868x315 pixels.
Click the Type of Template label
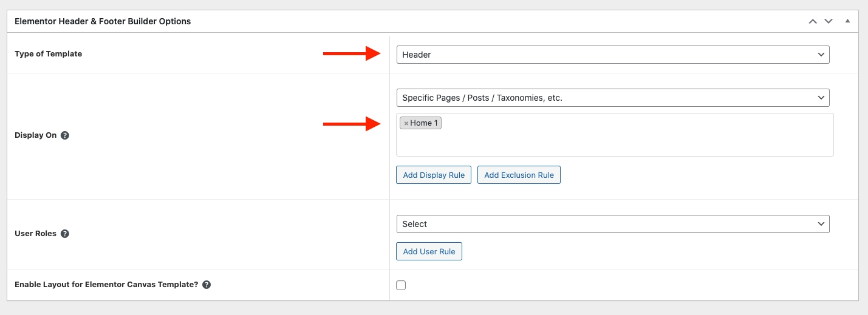click(x=48, y=54)
